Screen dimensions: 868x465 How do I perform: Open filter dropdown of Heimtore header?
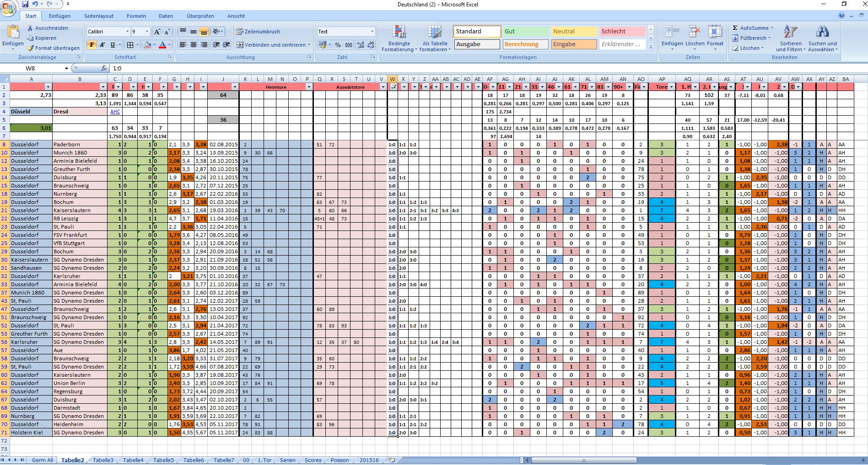click(309, 87)
